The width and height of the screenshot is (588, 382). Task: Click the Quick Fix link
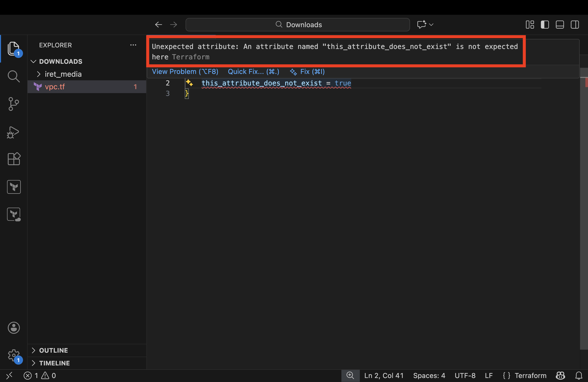pos(253,72)
